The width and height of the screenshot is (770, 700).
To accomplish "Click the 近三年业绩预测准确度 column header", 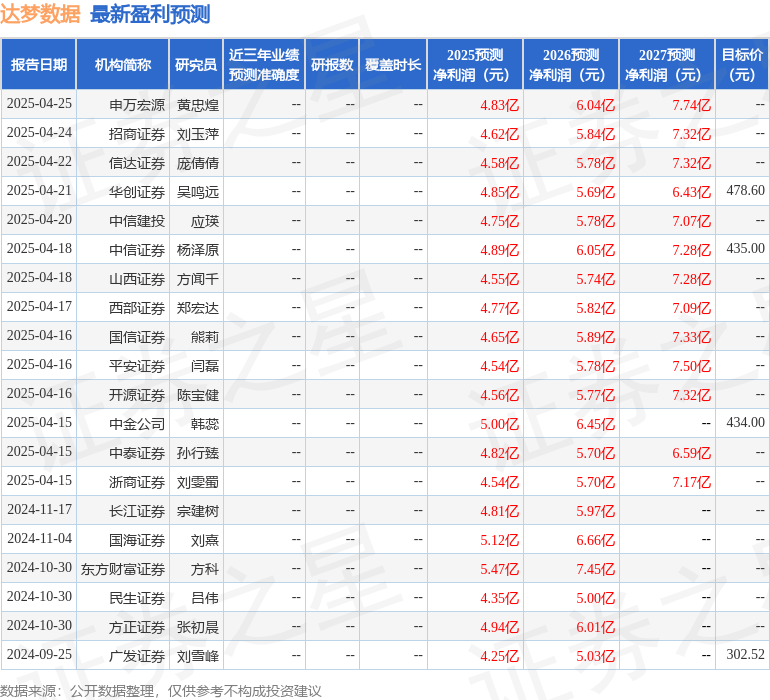I will [264, 64].
